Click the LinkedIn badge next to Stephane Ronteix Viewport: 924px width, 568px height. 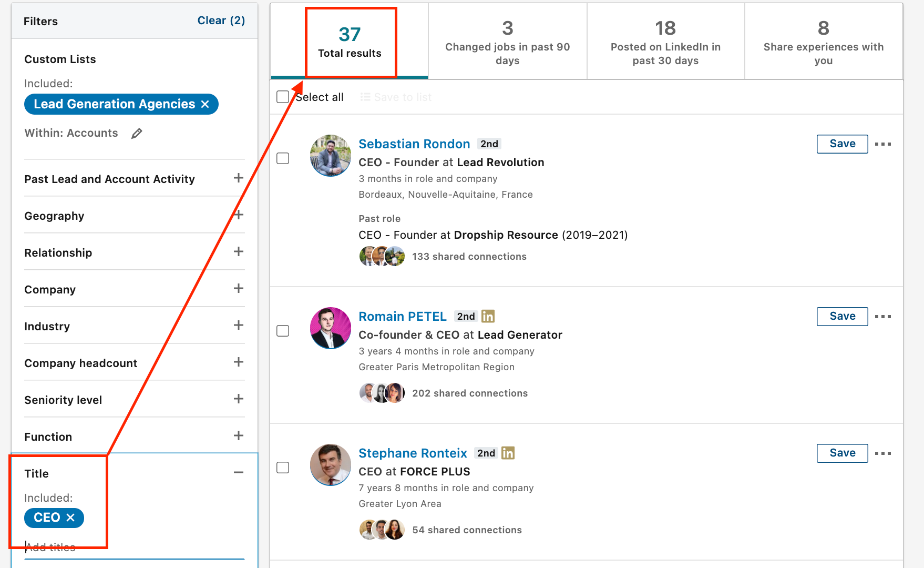tap(508, 453)
